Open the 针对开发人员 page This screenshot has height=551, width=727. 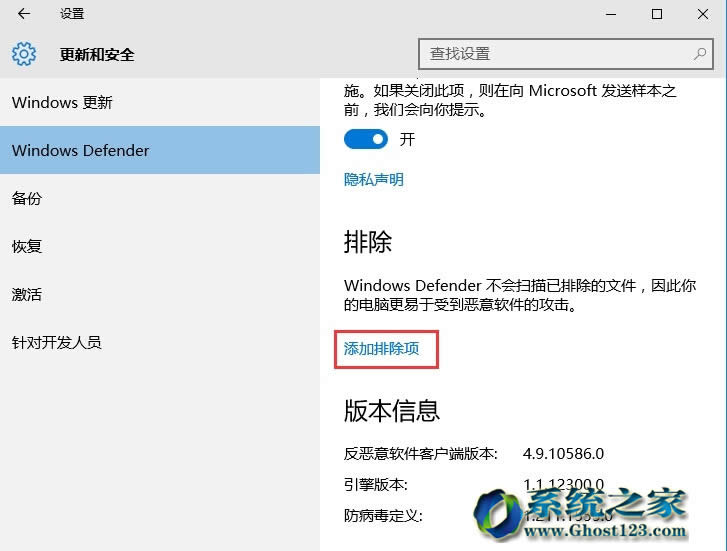(x=57, y=342)
